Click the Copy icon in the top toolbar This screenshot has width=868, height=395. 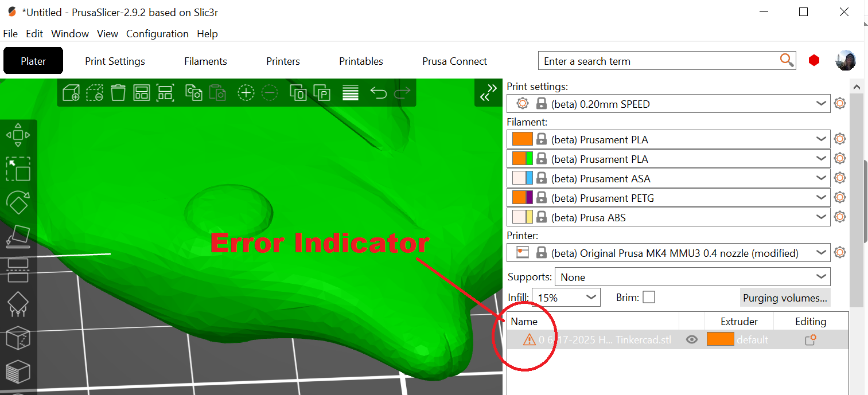(194, 93)
